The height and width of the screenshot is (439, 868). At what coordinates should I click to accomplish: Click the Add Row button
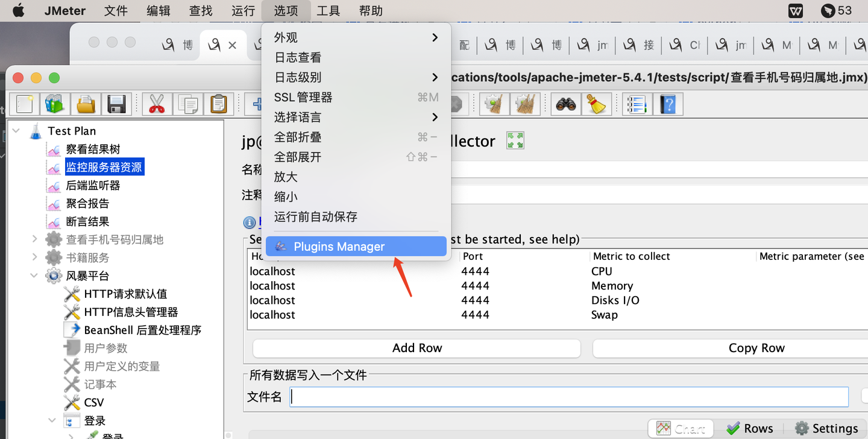point(417,348)
